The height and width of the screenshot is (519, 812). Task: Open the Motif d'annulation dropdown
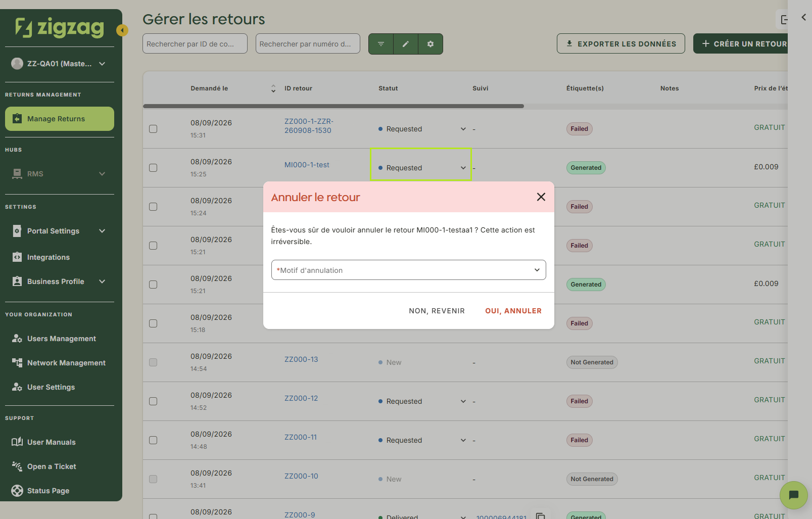coord(408,270)
